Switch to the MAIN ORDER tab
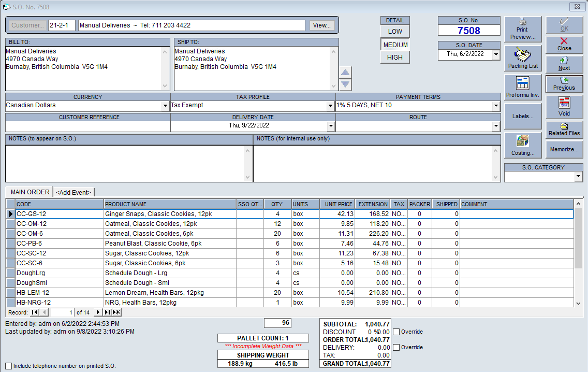The height and width of the screenshot is (372, 588). tap(30, 192)
